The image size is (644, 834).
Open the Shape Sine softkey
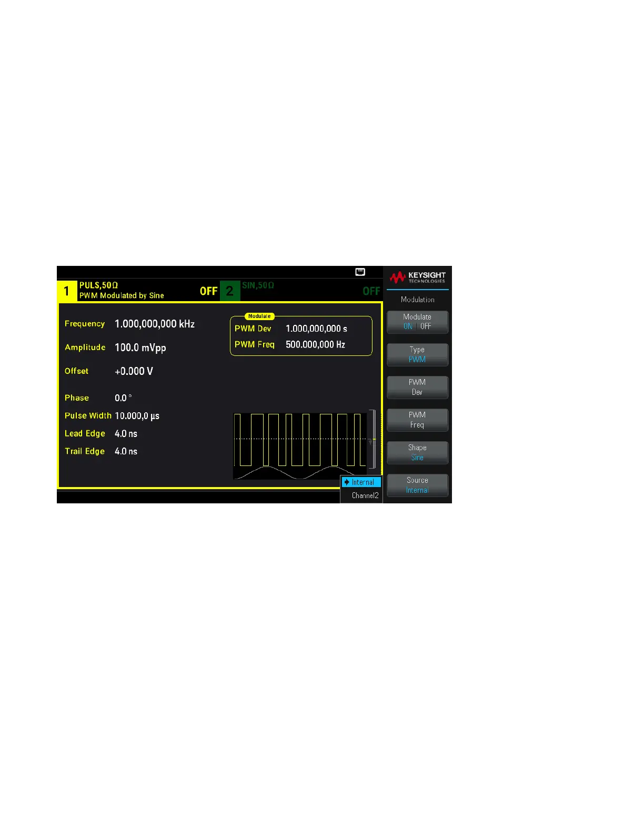coord(417,452)
